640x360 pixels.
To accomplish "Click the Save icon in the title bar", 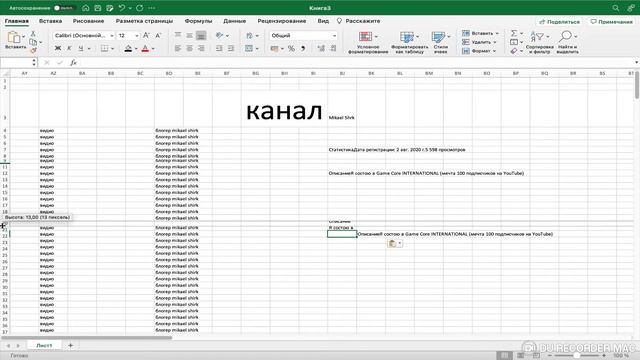I will point(98,8).
